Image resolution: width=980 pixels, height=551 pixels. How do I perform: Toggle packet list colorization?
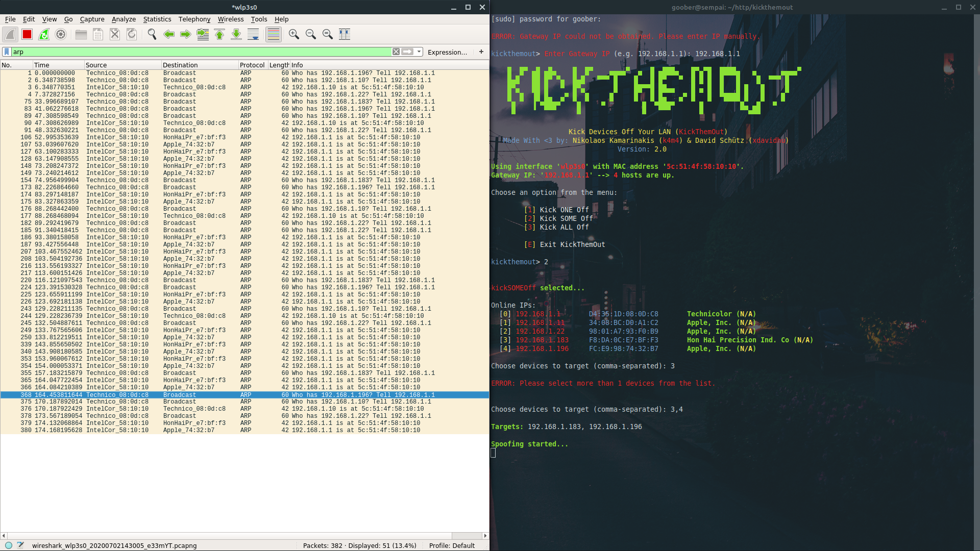274,34
